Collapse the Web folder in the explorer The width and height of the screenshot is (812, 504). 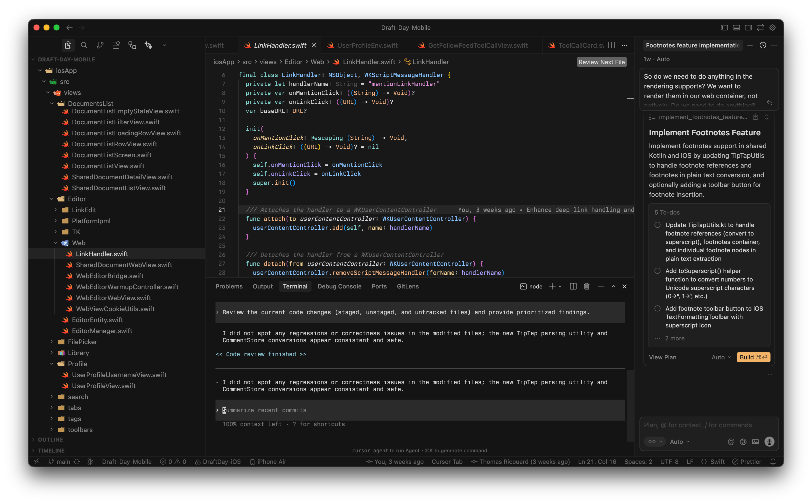tap(56, 243)
